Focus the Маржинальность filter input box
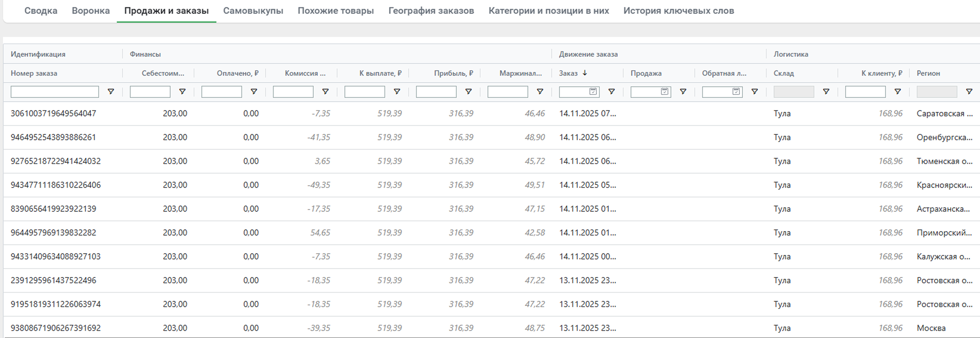Screen dimensions: 980x338 (508, 92)
